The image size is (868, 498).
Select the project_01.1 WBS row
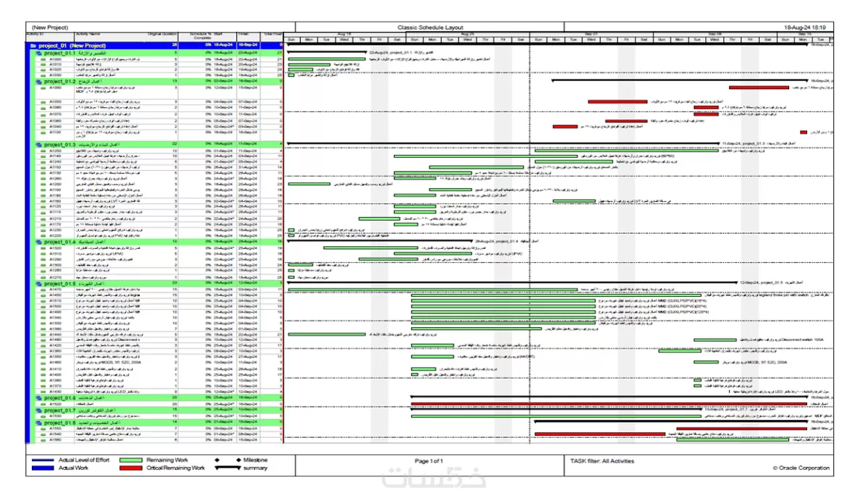pyautogui.click(x=158, y=54)
